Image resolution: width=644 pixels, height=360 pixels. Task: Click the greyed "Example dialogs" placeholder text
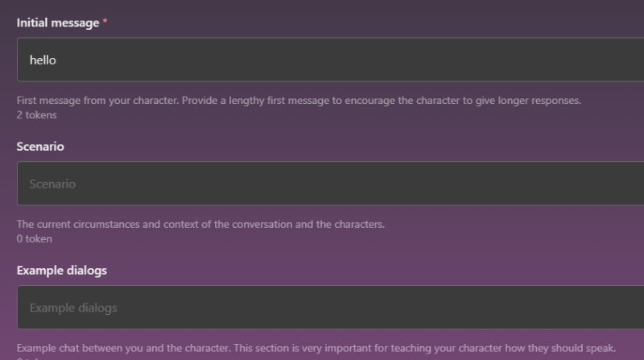[73, 308]
